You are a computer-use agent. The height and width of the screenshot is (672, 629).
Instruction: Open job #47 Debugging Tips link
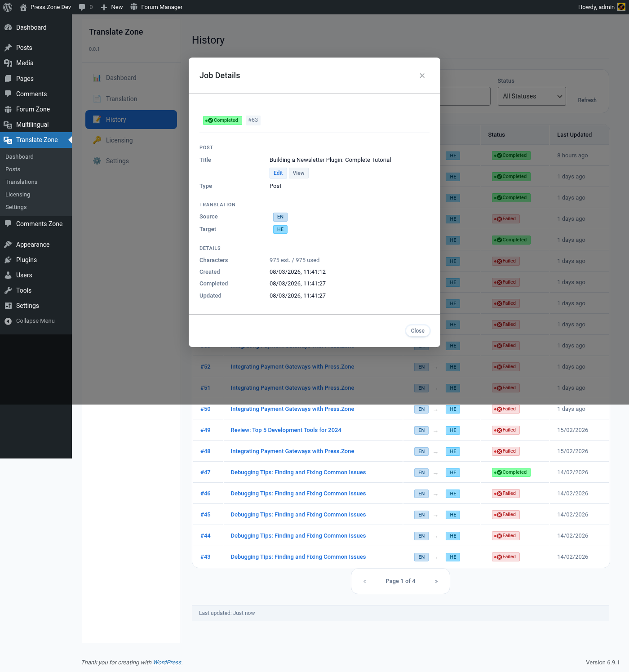(298, 472)
